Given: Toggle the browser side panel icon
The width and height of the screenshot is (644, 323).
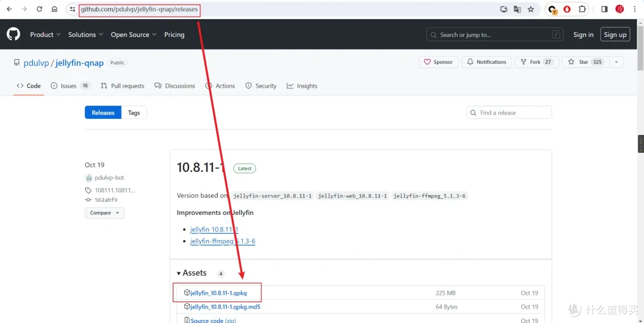Looking at the screenshot, I should (x=604, y=9).
